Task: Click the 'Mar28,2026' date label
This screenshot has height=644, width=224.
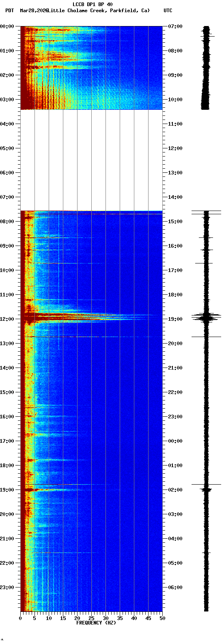Action: [34, 10]
